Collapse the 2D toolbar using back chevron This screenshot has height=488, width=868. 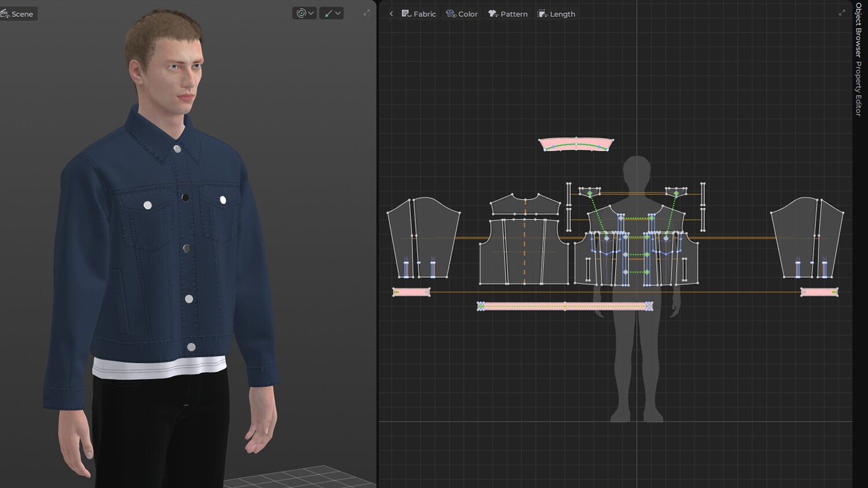[x=391, y=14]
